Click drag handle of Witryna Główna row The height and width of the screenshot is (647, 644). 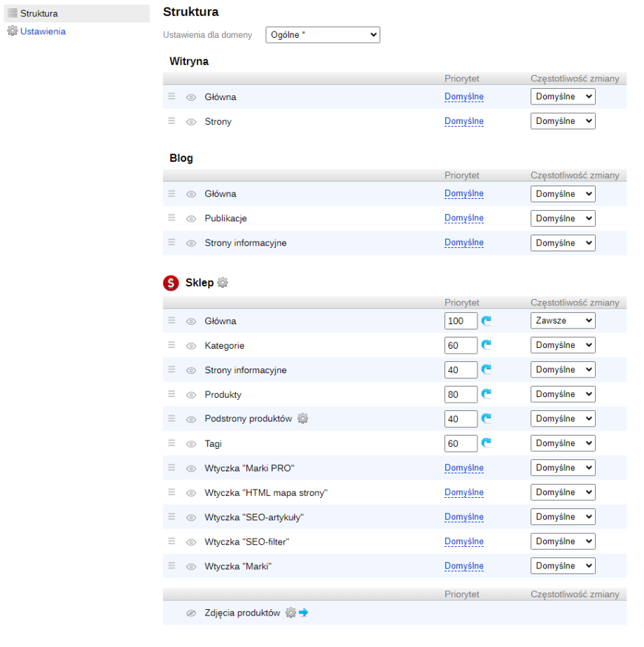click(171, 96)
